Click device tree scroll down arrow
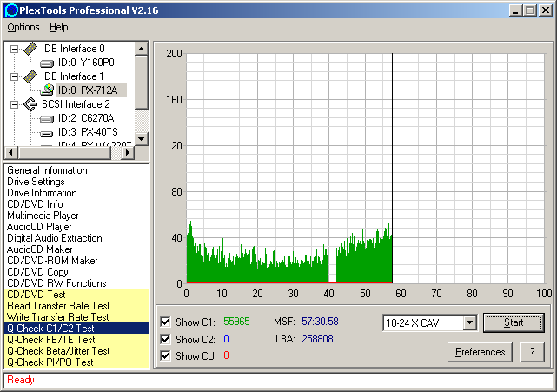557x392 pixels. point(142,138)
